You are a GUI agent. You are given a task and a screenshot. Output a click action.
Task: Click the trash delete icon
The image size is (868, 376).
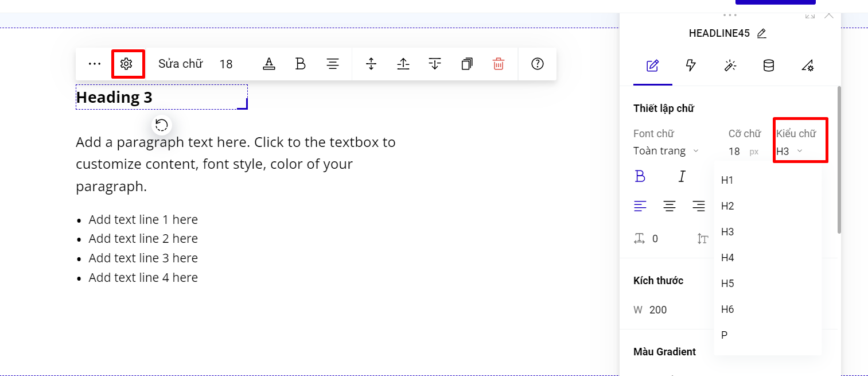pyautogui.click(x=498, y=64)
